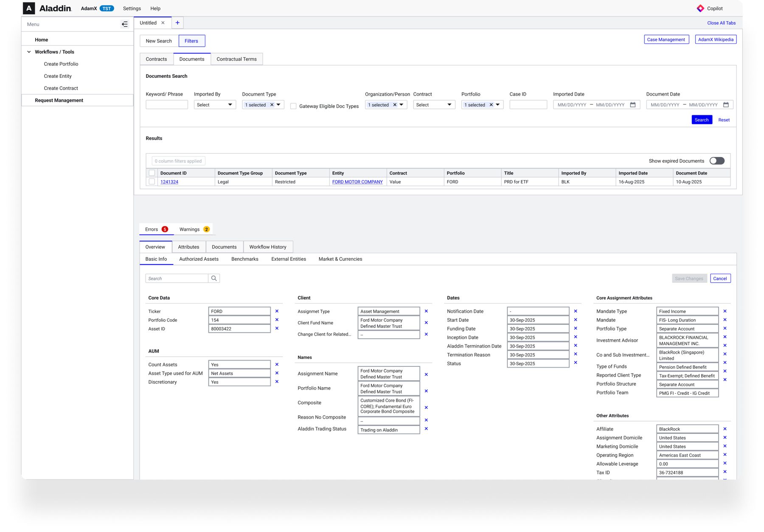Click the Aladdin logo icon

[29, 8]
